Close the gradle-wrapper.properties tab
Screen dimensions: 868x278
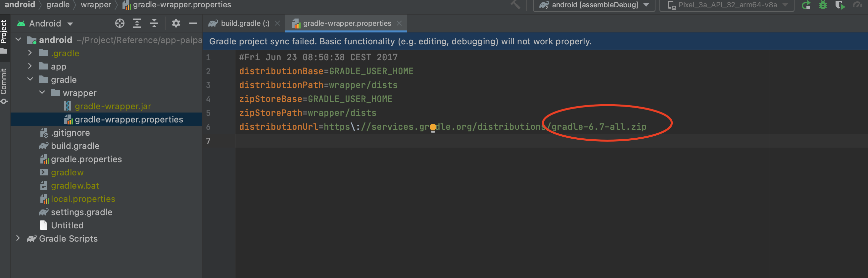399,23
